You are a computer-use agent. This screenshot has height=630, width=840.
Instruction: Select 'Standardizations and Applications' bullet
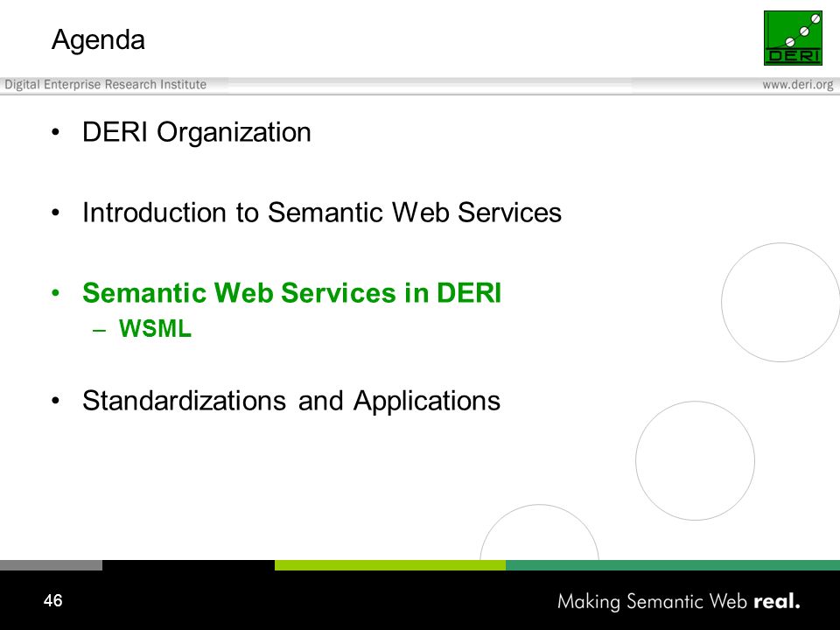pyautogui.click(x=290, y=401)
